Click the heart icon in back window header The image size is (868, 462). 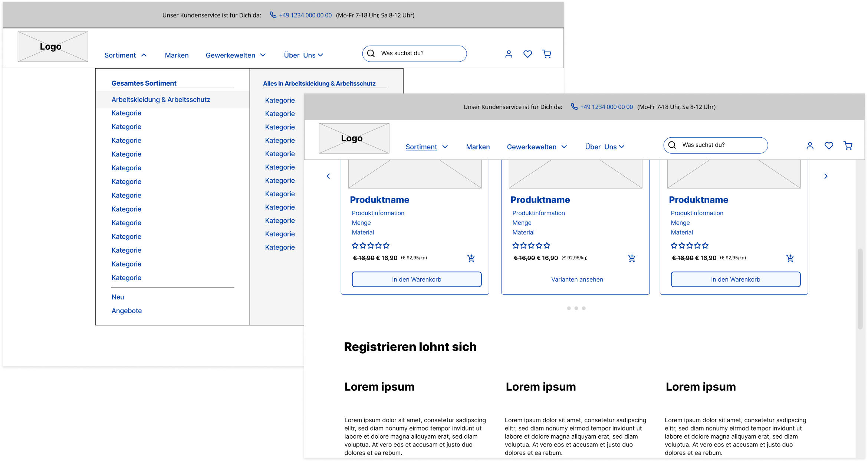click(527, 54)
